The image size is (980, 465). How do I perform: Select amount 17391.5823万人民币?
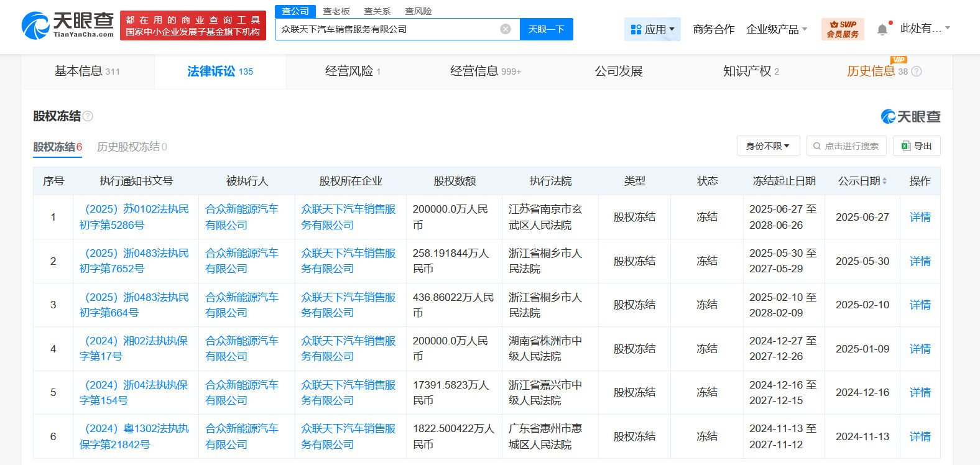pos(451,392)
